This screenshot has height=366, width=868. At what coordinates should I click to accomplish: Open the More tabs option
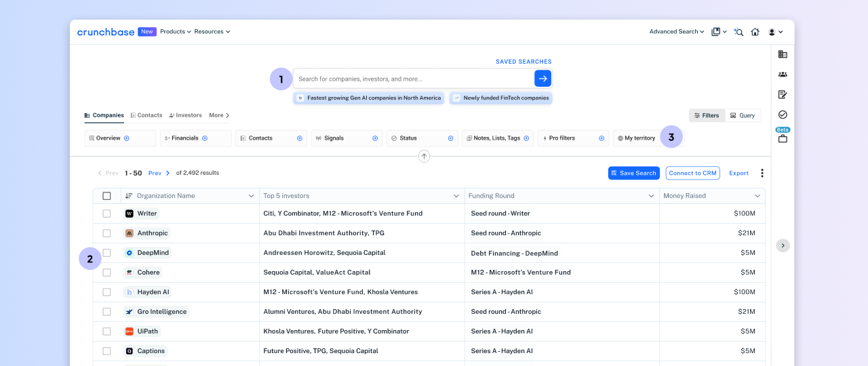pyautogui.click(x=219, y=115)
